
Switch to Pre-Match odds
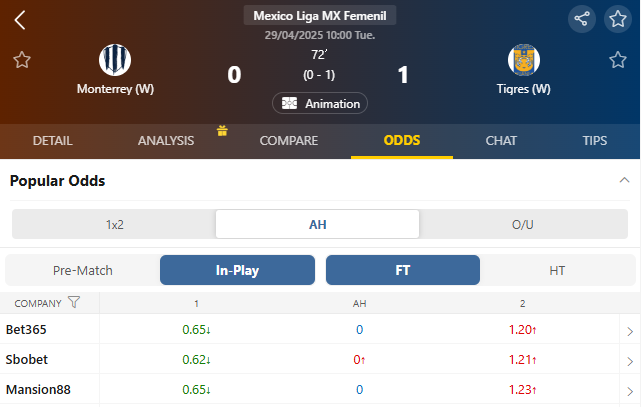[x=83, y=270]
